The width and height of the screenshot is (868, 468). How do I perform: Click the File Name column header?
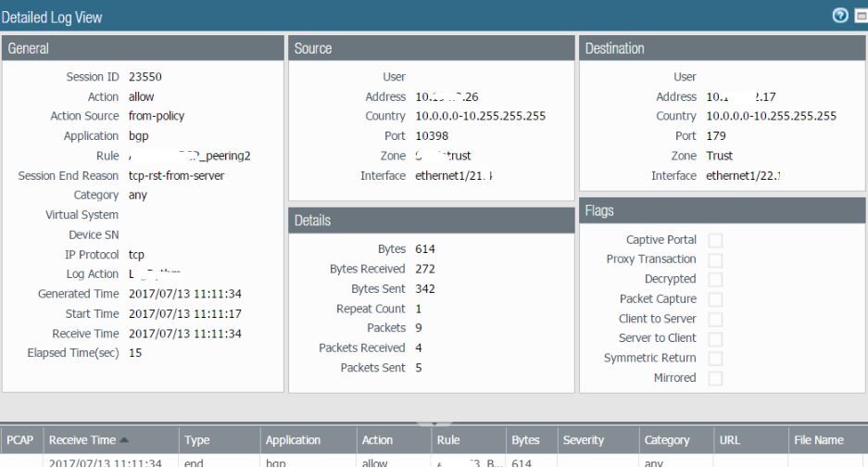point(818,441)
